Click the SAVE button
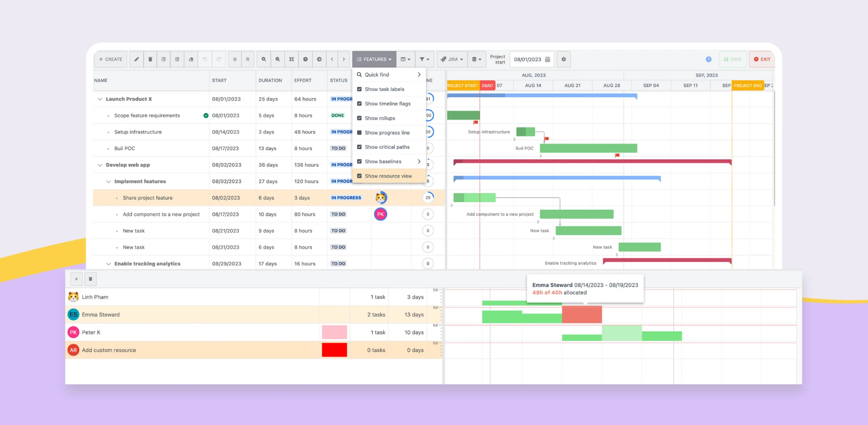The height and width of the screenshot is (425, 868). [733, 59]
